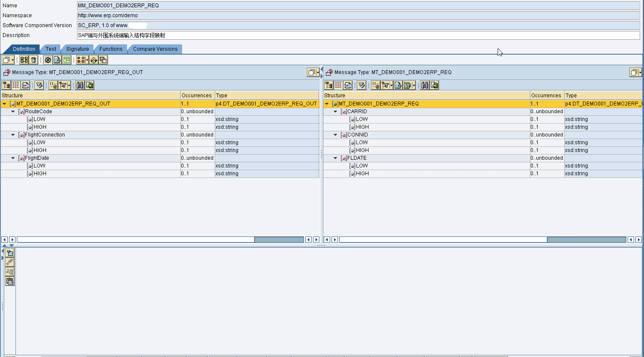This screenshot has height=357, width=644.
Task: Switch to the Test tab
Action: point(51,49)
